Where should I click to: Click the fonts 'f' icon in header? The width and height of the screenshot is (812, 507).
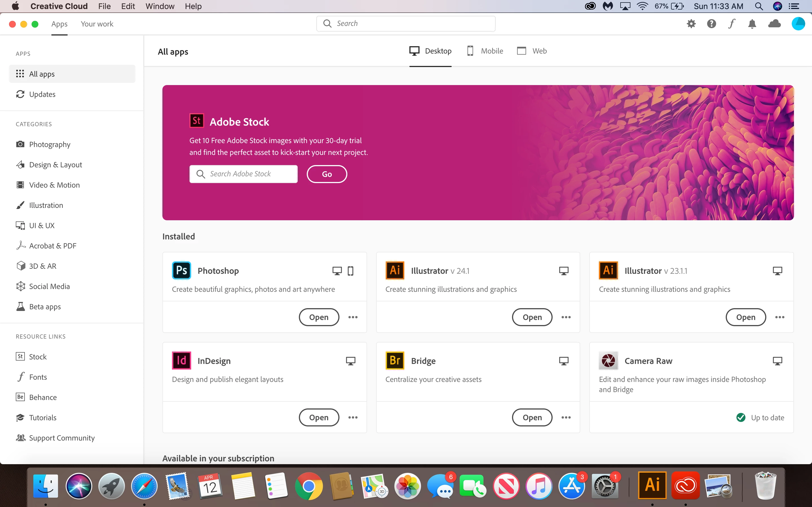[731, 24]
